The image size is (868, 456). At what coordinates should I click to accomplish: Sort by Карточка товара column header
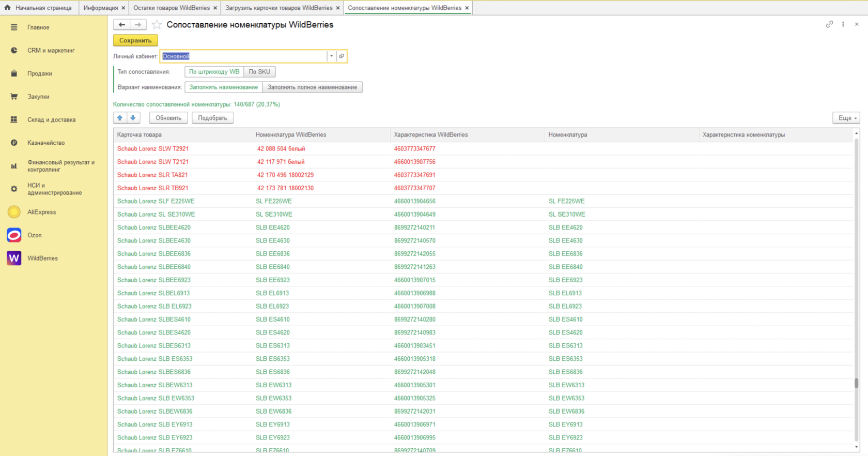click(x=183, y=135)
